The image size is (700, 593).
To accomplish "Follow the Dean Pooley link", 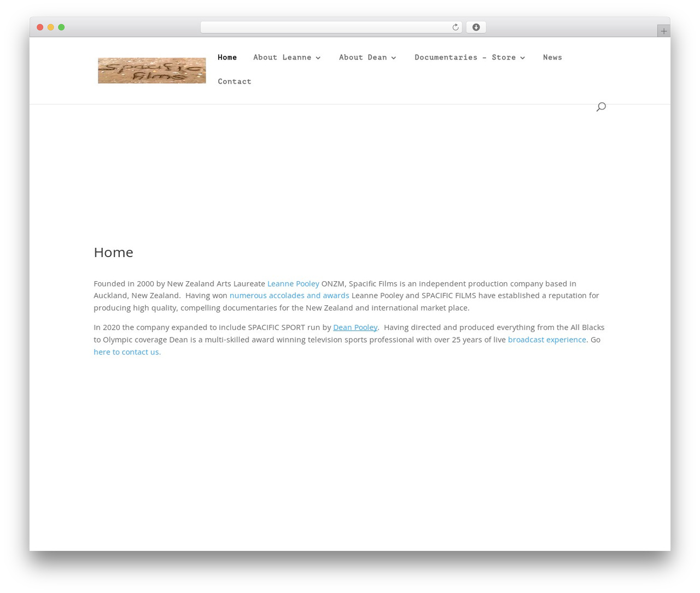I will pyautogui.click(x=355, y=327).
